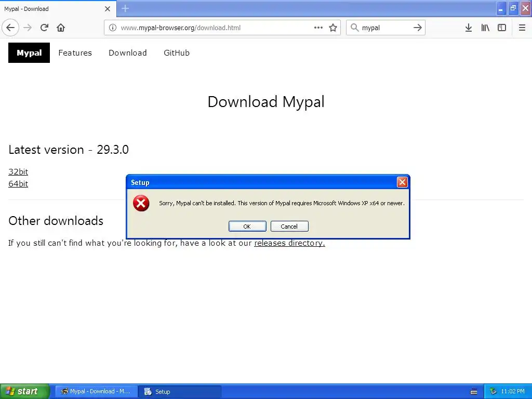Open the Features page
The image size is (532, 399).
point(75,53)
